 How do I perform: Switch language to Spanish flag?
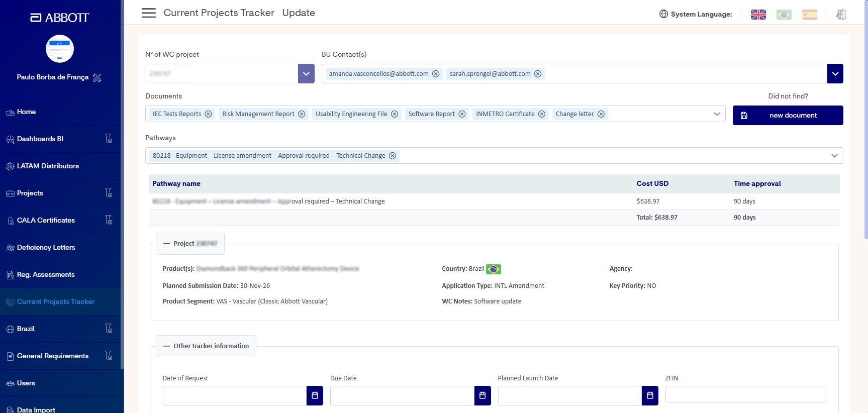point(809,15)
